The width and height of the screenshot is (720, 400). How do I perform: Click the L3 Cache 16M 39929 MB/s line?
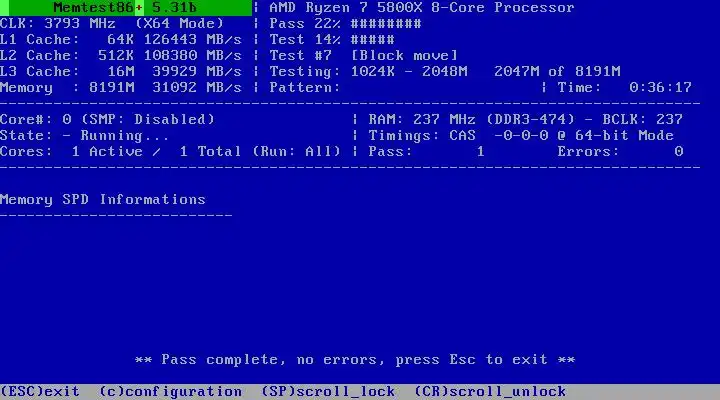[121, 72]
